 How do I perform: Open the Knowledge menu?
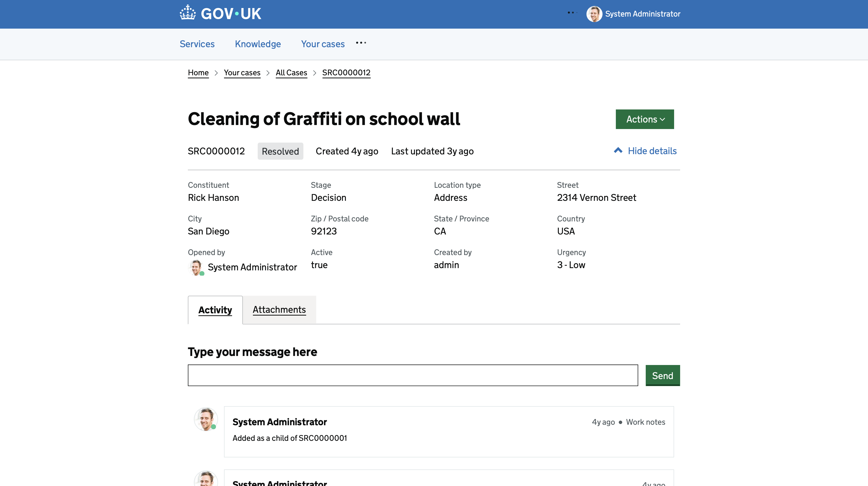click(x=258, y=44)
